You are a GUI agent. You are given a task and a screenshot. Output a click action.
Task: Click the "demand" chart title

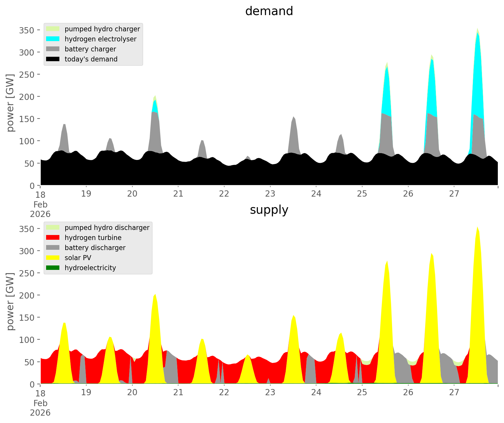pos(269,11)
